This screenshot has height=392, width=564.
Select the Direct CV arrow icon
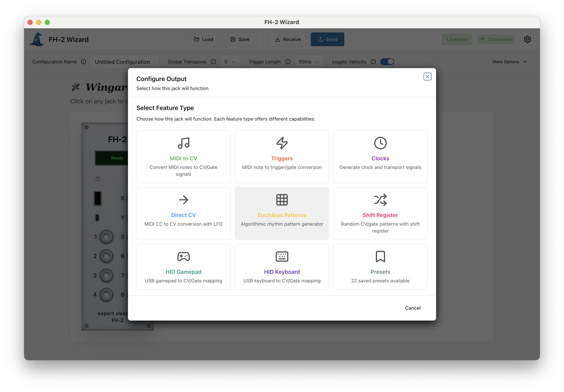[x=184, y=200]
